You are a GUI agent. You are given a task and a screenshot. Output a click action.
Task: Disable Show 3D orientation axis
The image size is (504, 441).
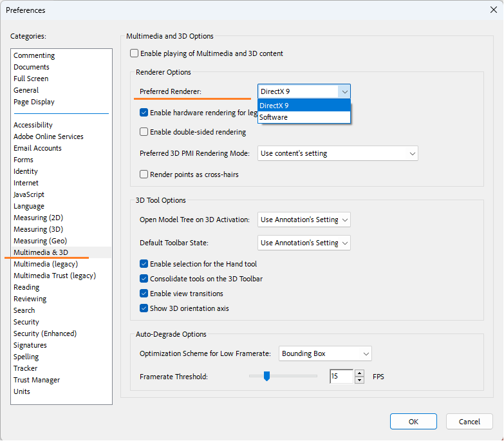tap(144, 308)
